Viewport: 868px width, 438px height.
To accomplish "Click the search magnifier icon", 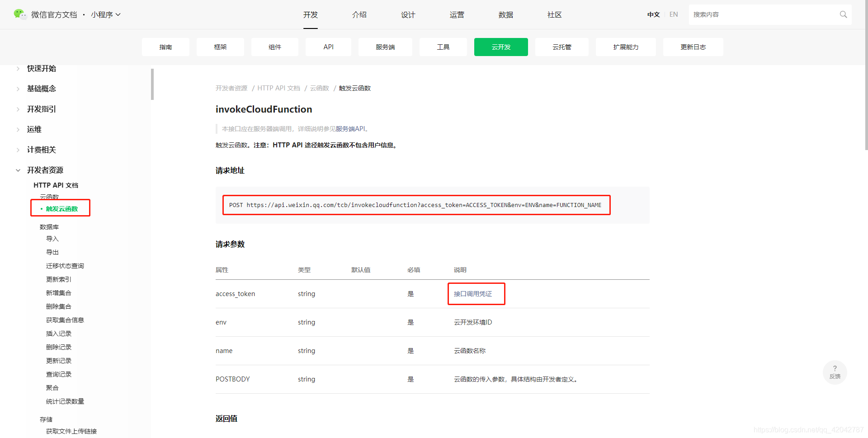I will (843, 14).
